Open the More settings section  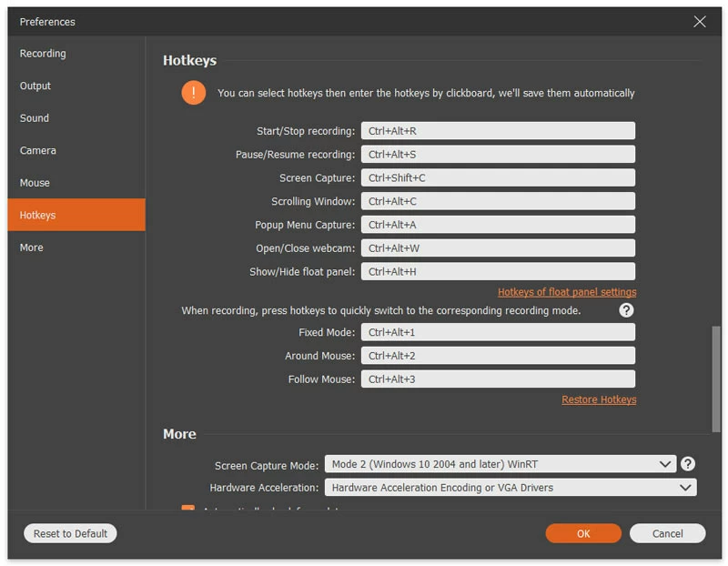coord(31,247)
